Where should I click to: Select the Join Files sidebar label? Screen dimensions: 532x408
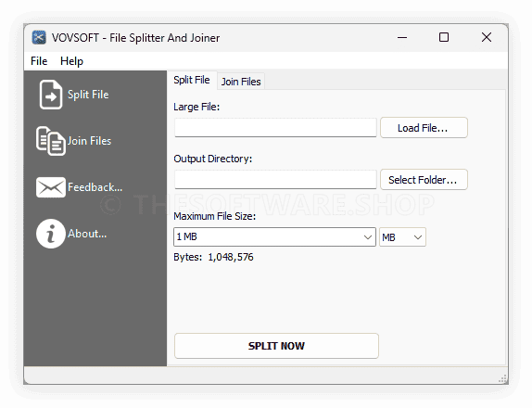pos(89,141)
